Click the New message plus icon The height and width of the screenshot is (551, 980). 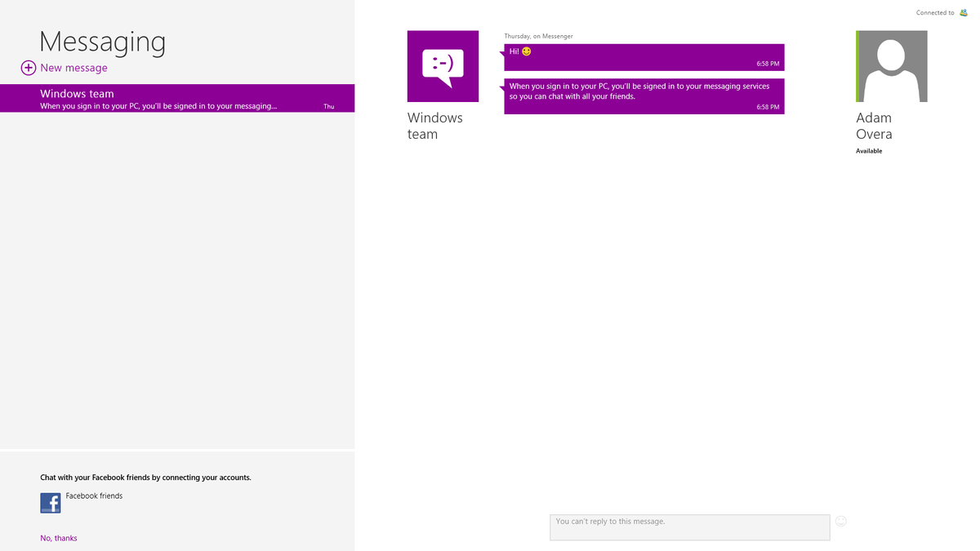(29, 68)
